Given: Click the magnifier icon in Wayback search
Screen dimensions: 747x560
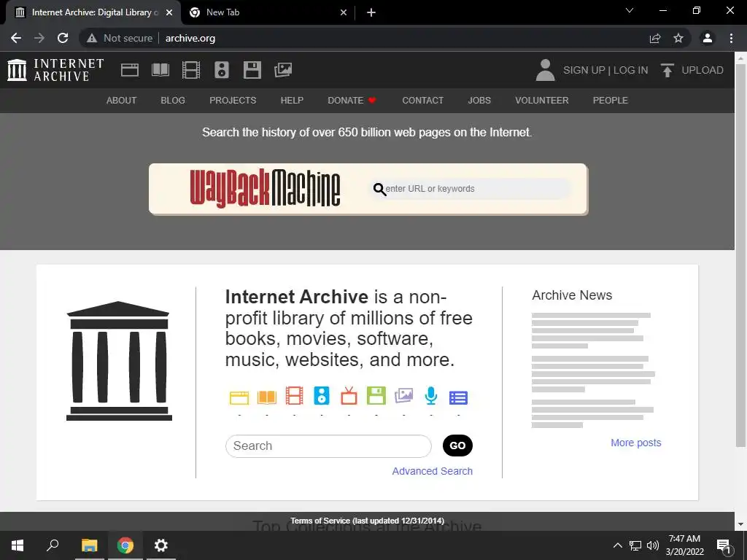Looking at the screenshot, I should click(x=379, y=189).
